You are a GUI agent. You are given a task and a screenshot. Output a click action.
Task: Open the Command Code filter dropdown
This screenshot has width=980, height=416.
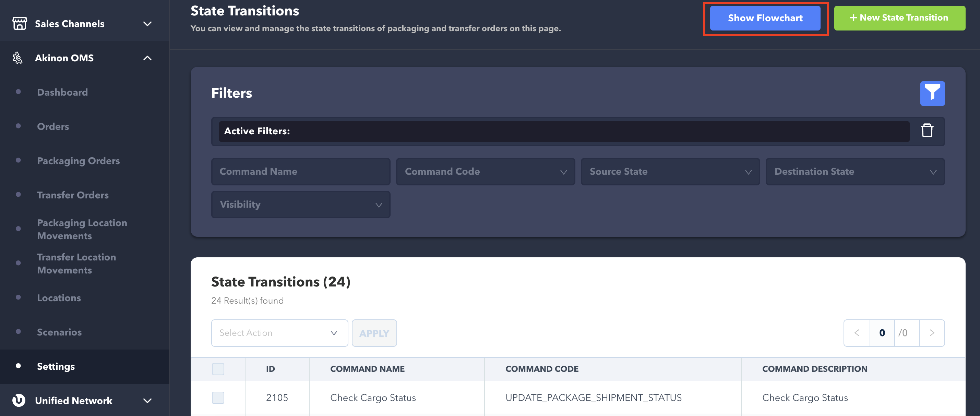coord(485,172)
